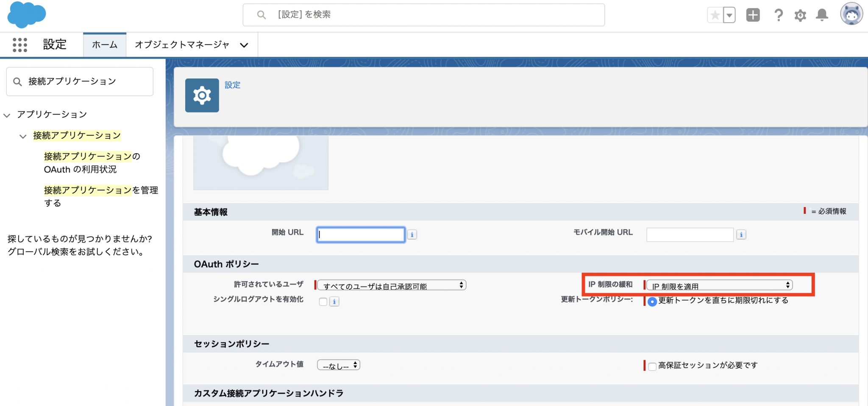Select 更新トークンを直ちに期限切れにする radio button
Screen dimensions: 868x406
click(x=652, y=302)
